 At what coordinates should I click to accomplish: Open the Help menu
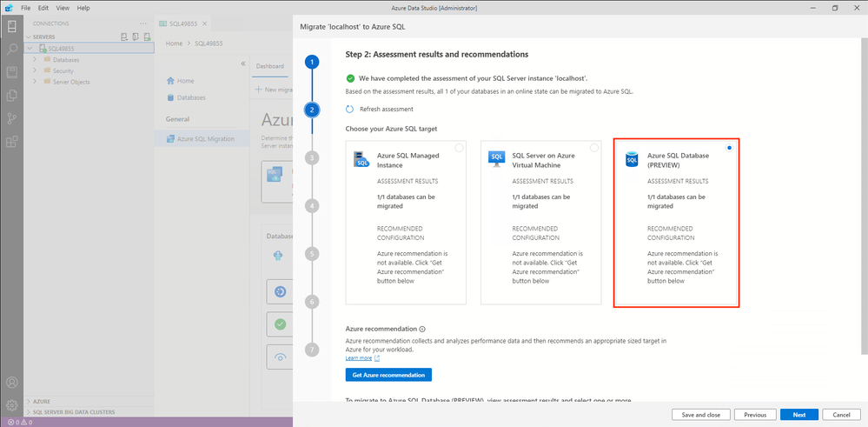[83, 9]
